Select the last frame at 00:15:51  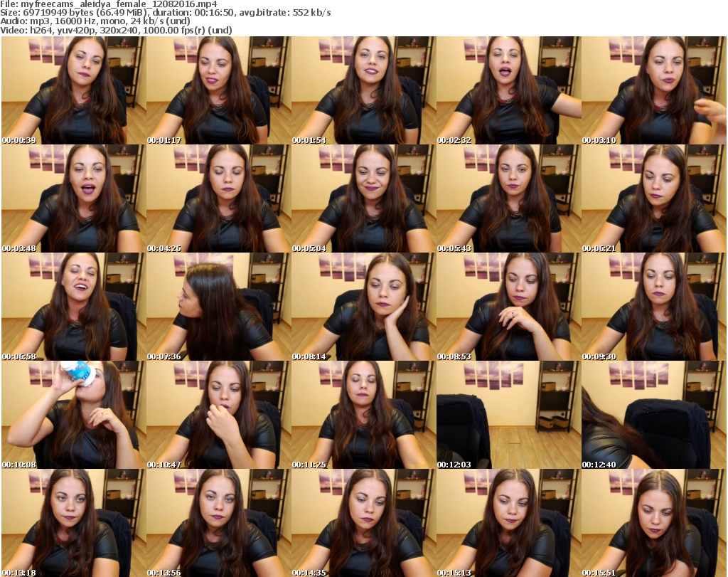tap(654, 523)
